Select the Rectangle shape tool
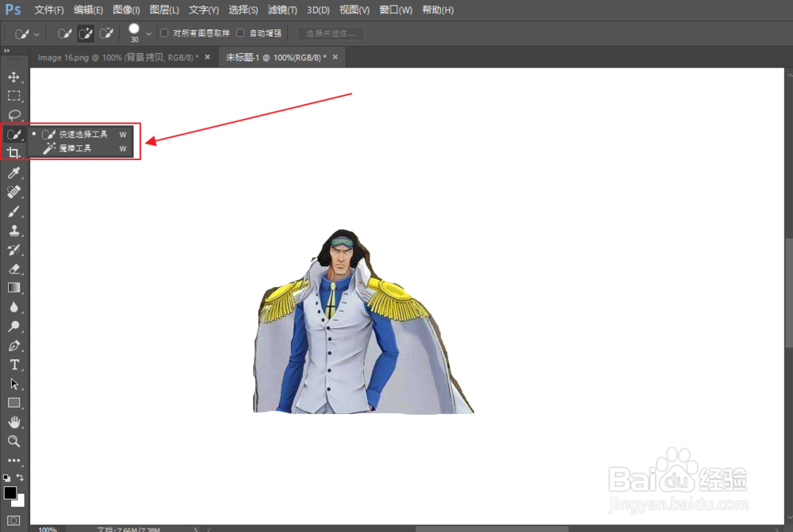 (x=13, y=403)
